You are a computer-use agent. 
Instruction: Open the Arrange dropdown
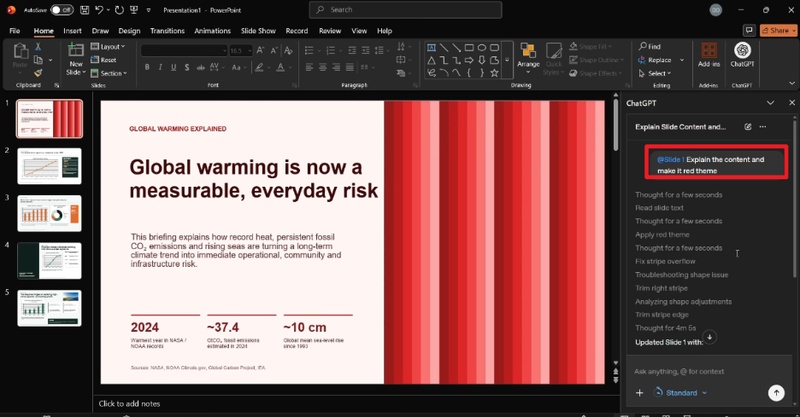click(x=528, y=59)
